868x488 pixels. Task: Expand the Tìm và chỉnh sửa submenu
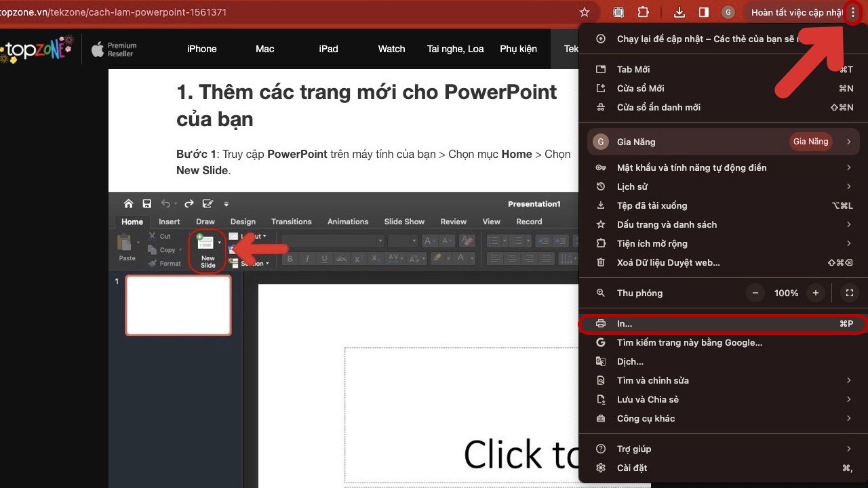coord(724,380)
